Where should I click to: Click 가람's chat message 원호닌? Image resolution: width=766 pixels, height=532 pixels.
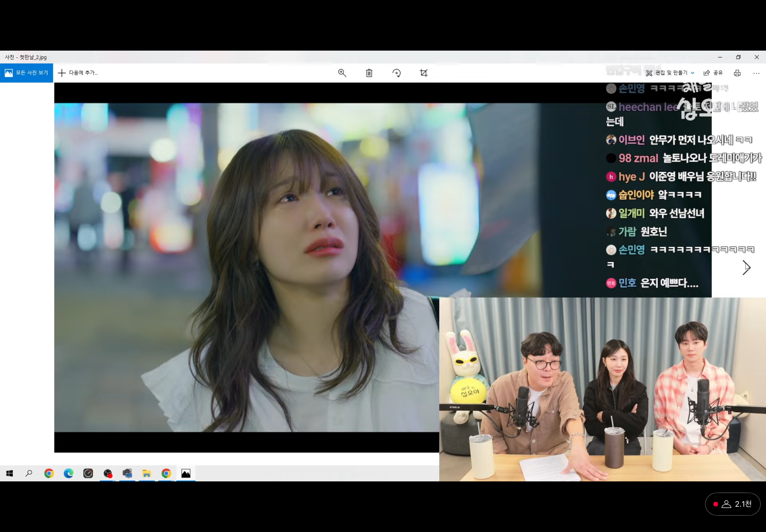click(x=654, y=231)
